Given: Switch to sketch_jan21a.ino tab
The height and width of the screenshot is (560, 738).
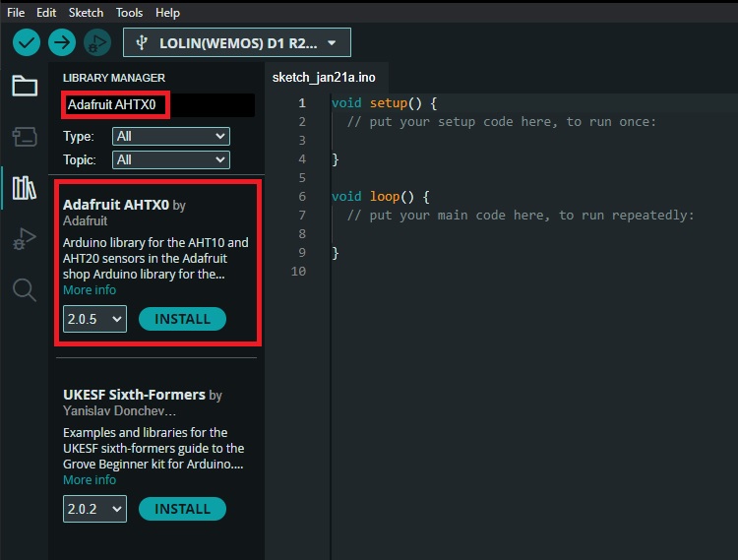Looking at the screenshot, I should (324, 77).
